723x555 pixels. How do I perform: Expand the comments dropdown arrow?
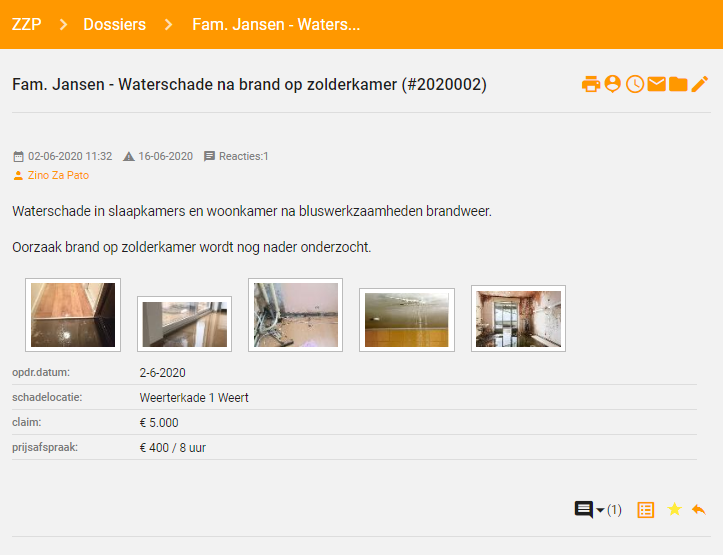600,510
